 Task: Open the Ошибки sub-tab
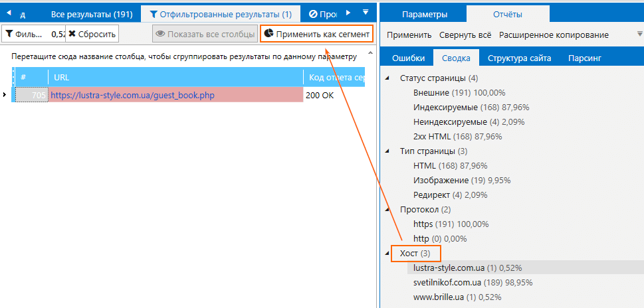[408, 58]
